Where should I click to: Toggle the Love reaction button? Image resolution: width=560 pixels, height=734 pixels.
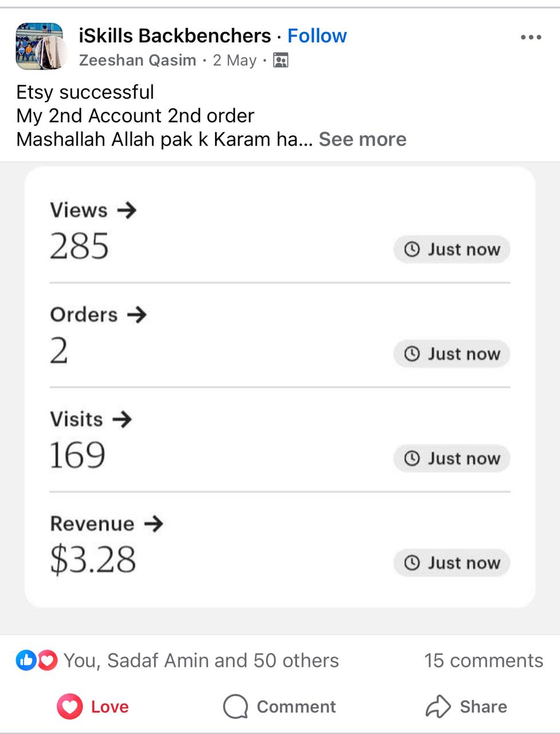click(93, 706)
